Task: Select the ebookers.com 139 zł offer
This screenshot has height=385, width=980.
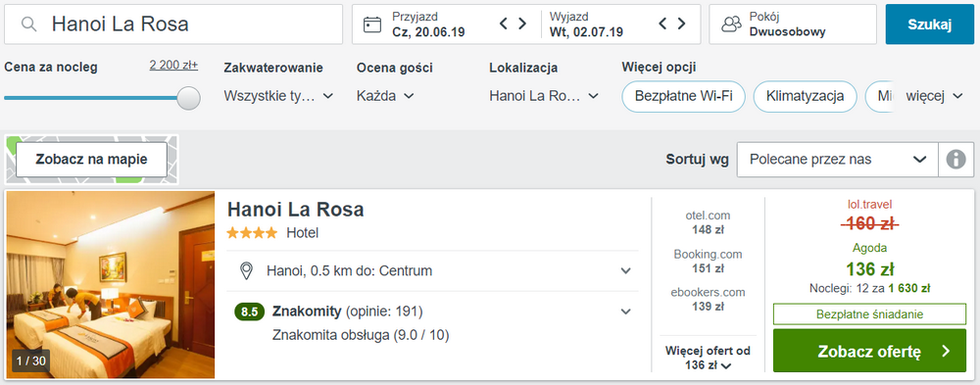Action: pyautogui.click(x=708, y=299)
